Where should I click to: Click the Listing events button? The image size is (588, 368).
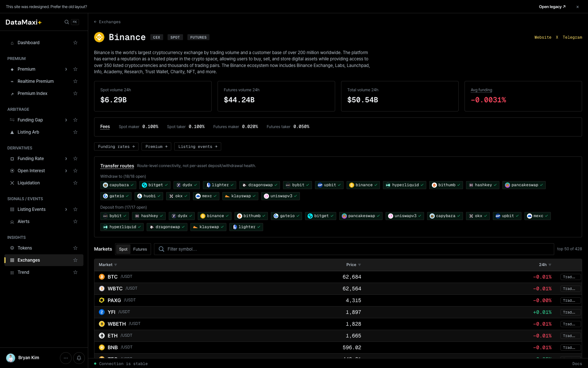[198, 146]
